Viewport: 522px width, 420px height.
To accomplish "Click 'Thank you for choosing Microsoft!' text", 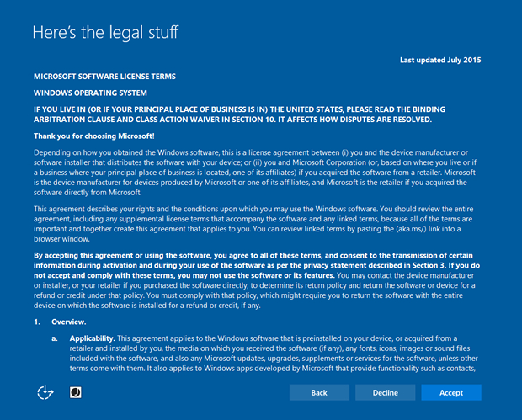I will [94, 136].
